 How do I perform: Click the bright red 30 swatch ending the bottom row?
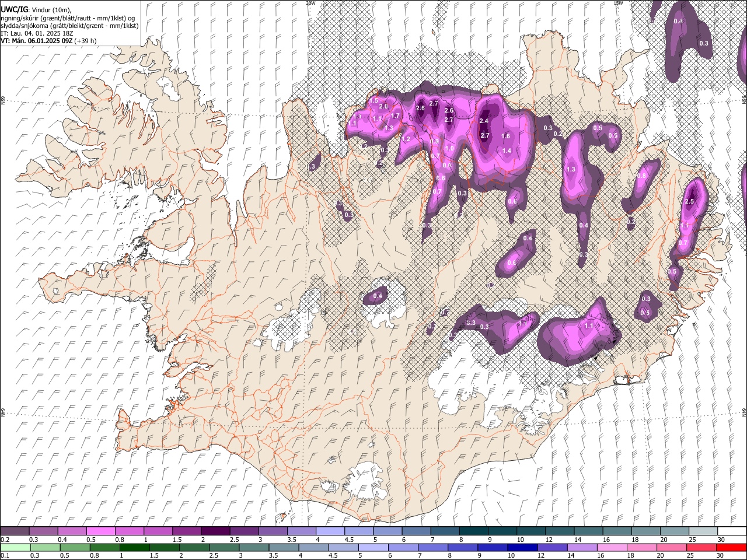pyautogui.click(x=731, y=548)
